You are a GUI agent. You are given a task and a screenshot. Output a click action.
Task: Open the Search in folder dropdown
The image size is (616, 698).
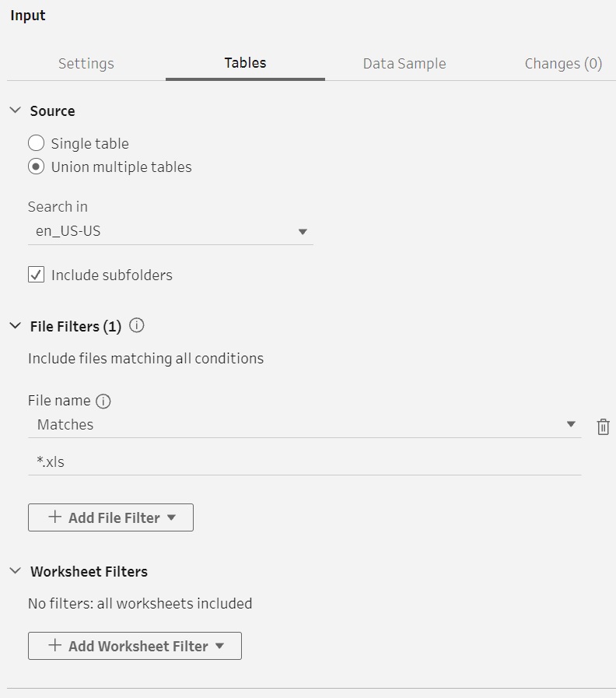(x=170, y=231)
